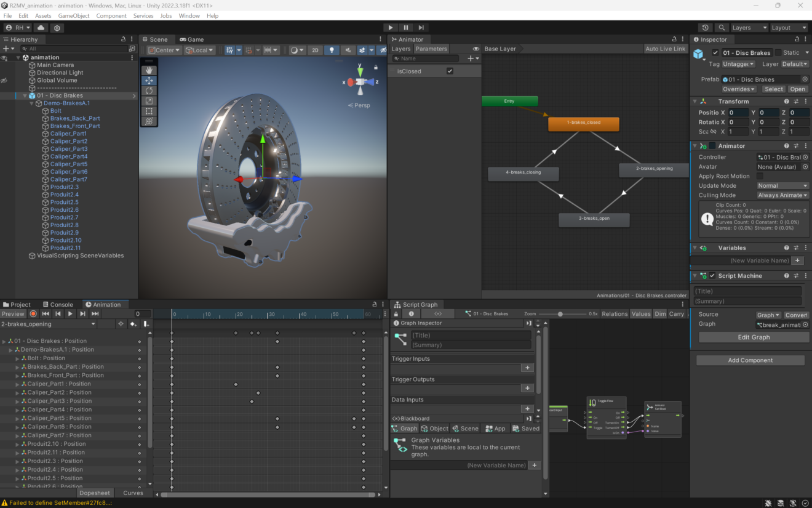Viewport: 812px width, 508px height.
Task: Collapse Demo-BrakesA.1 in Hierarchy
Action: pyautogui.click(x=31, y=103)
